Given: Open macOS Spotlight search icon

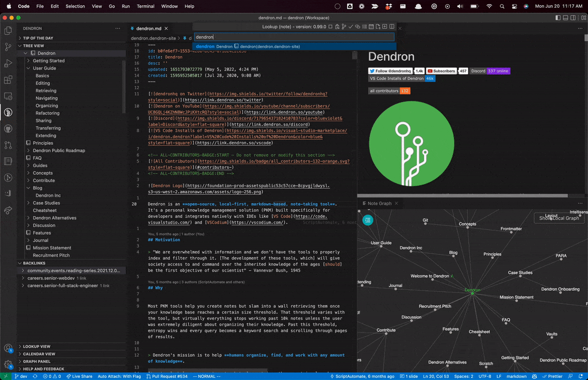Looking at the screenshot, I should click(x=502, y=6).
